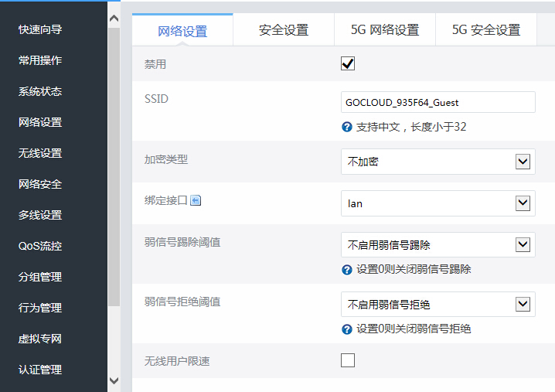Uncheck the 禁用 checkbox
555x392 pixels.
[348, 64]
